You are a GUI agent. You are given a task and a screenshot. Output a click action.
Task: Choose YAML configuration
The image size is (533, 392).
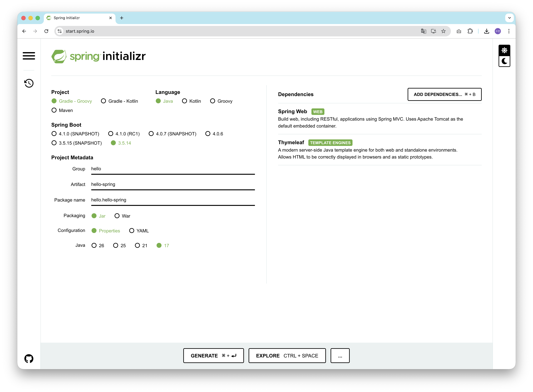[x=139, y=231]
